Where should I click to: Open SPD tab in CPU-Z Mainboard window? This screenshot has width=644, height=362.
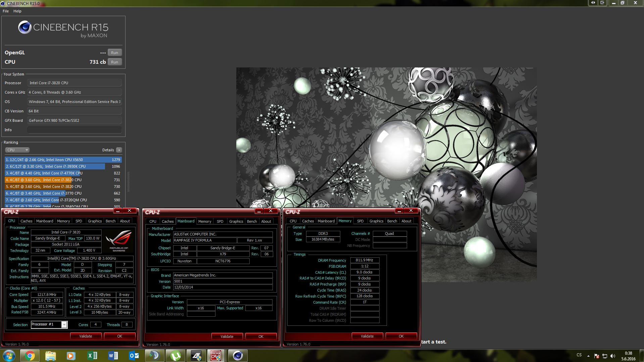(220, 221)
